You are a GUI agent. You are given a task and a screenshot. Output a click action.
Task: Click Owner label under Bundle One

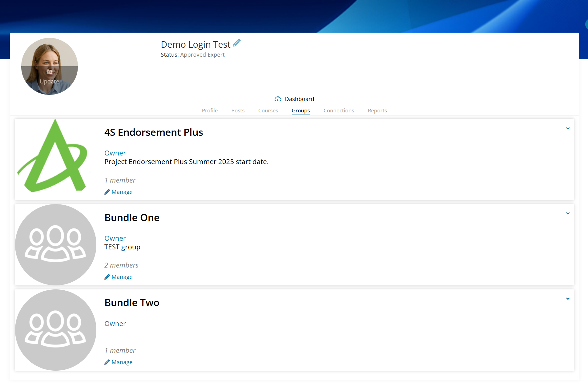click(115, 238)
